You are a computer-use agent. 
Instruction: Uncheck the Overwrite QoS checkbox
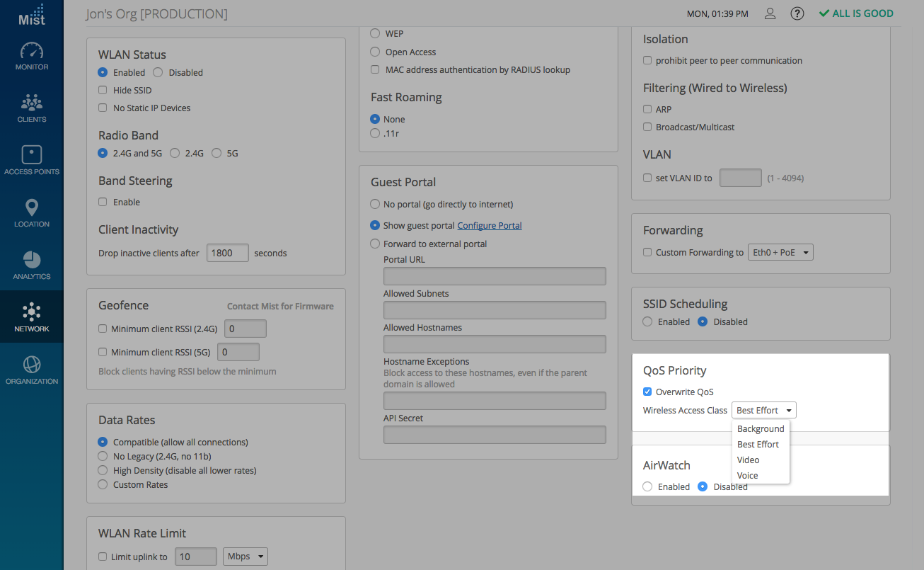coord(647,392)
